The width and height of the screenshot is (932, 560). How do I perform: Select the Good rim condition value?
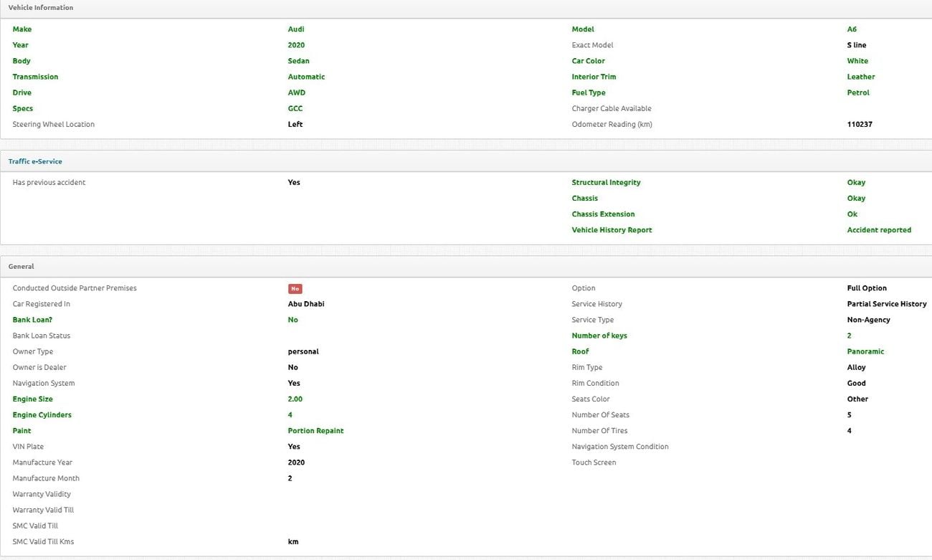(857, 383)
